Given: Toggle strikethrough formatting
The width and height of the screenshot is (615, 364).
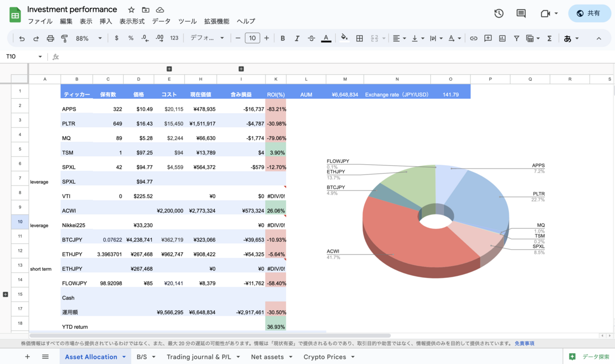Looking at the screenshot, I should tap(311, 38).
